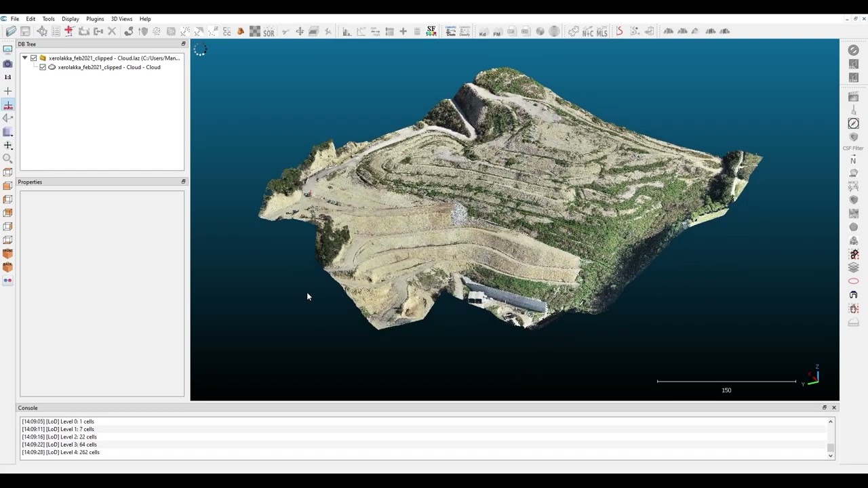Click the CANUPO Classify plugin icon
Image resolution: width=868 pixels, height=488 pixels.
tap(465, 31)
